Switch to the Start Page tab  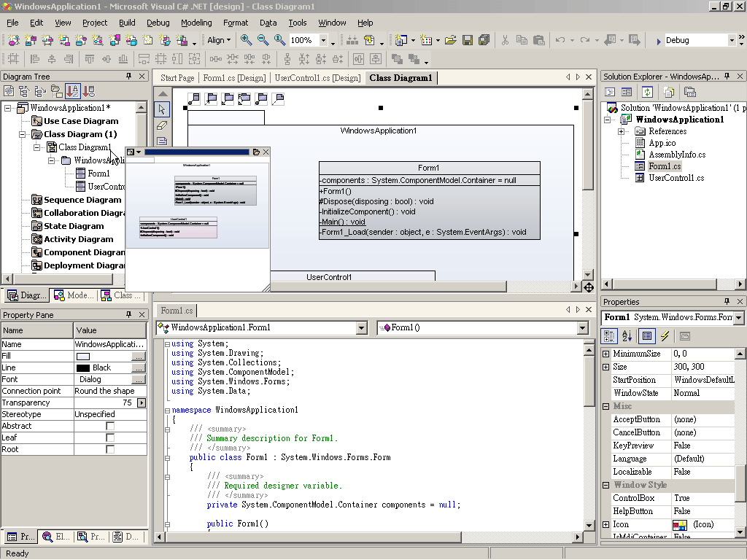pos(177,78)
